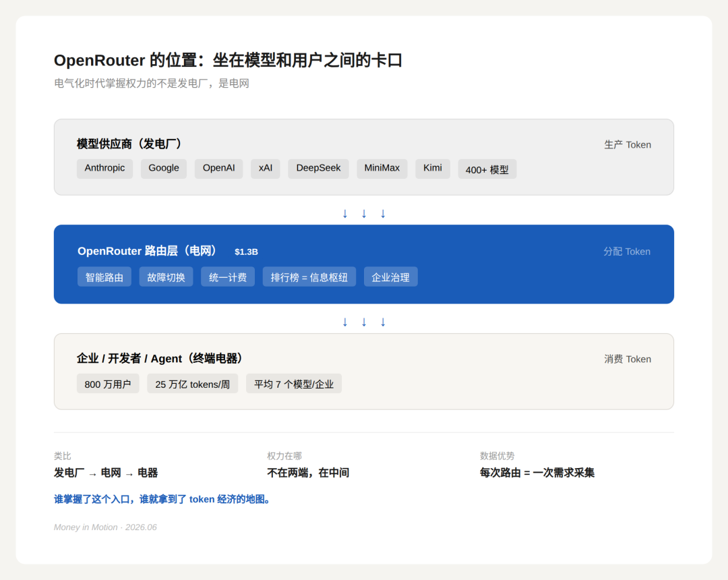Image resolution: width=728 pixels, height=580 pixels.
Task: Click the $1.3B valuation label
Action: (246, 252)
